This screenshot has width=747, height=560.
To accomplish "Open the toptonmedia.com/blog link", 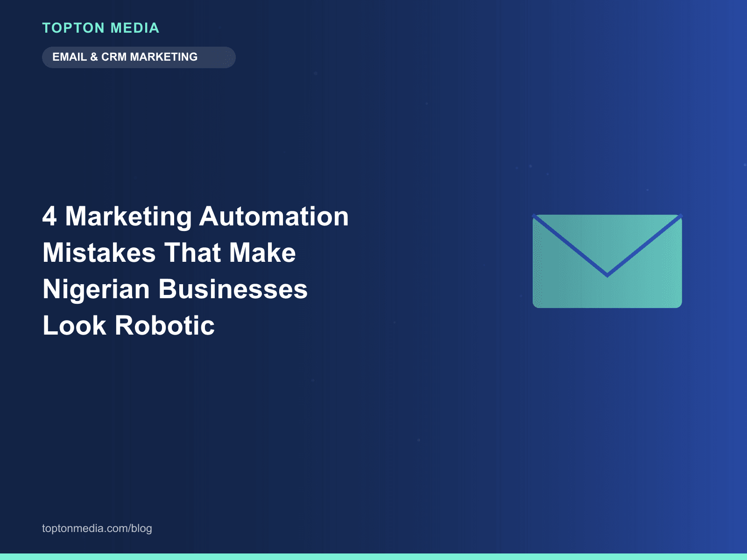I will [97, 528].
